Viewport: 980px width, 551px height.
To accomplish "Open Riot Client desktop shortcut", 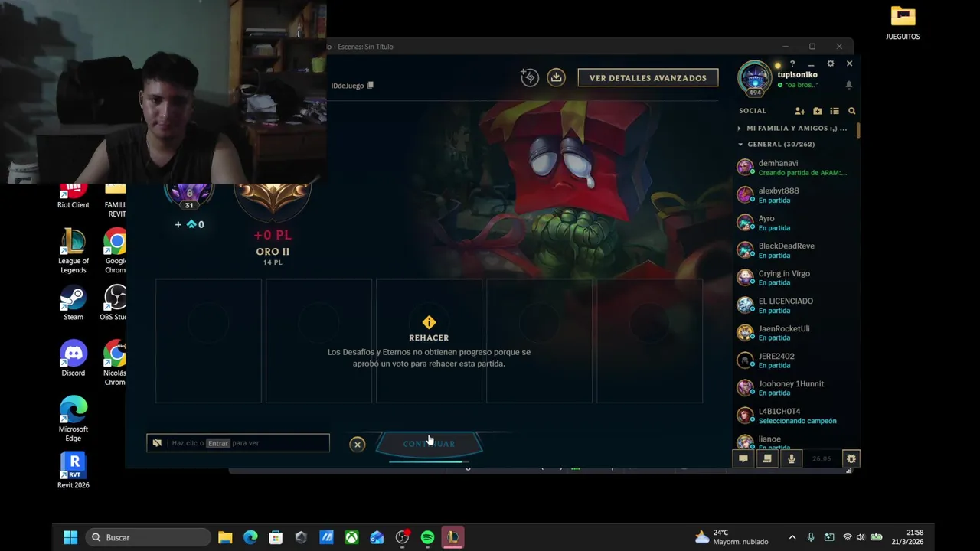I will pyautogui.click(x=73, y=196).
